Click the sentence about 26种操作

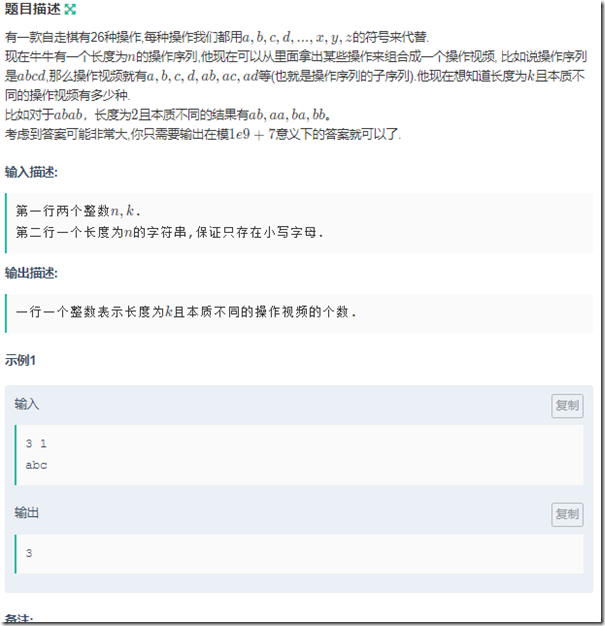(x=217, y=37)
